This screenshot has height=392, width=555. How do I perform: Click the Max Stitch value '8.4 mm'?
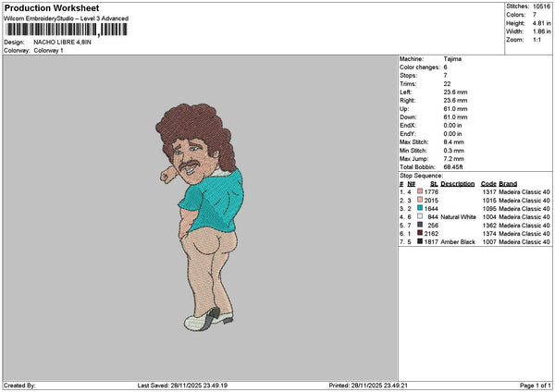click(454, 142)
